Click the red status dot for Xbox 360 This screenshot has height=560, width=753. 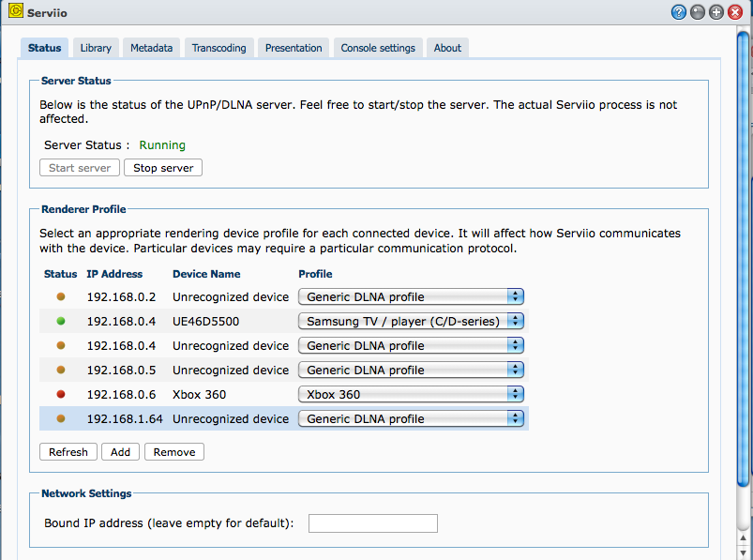pos(61,394)
